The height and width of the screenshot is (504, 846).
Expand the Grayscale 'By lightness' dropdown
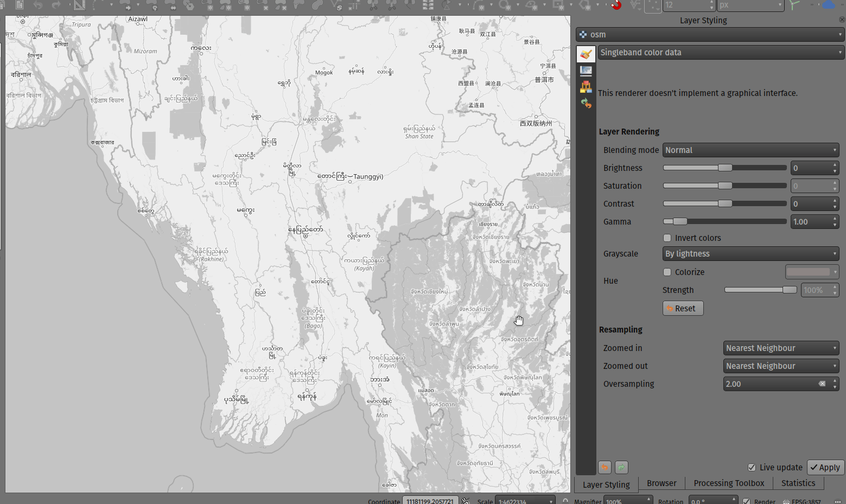point(750,254)
